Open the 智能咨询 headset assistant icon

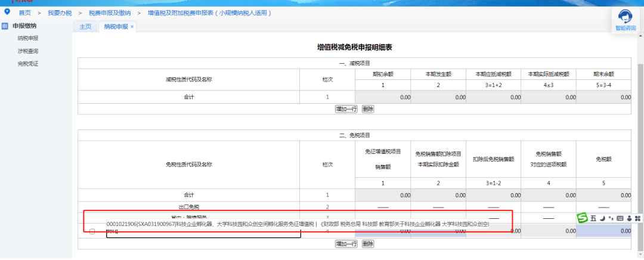(626, 17)
